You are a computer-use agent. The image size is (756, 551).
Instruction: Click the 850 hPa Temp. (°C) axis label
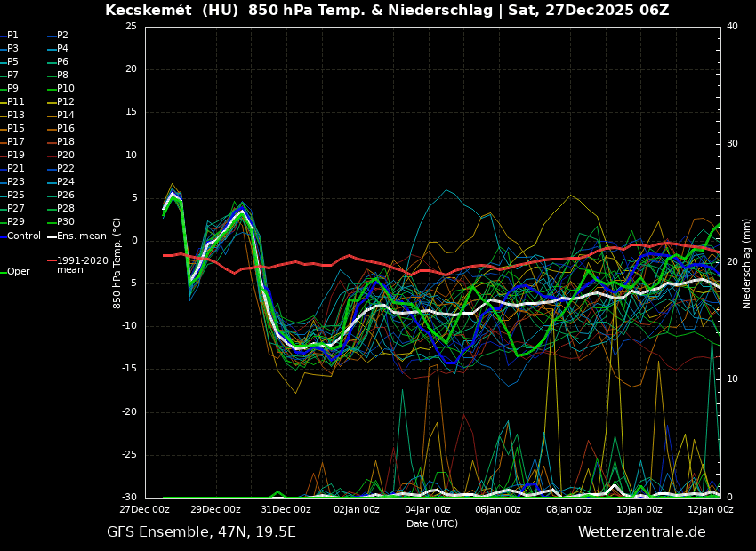[x=117, y=263]
